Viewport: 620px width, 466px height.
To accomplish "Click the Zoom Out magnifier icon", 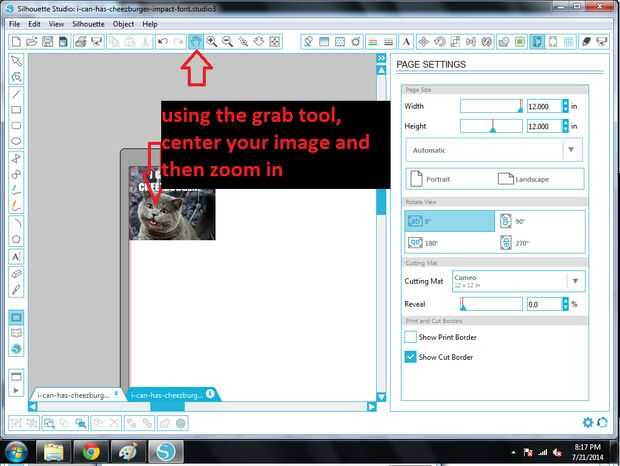I will click(227, 42).
